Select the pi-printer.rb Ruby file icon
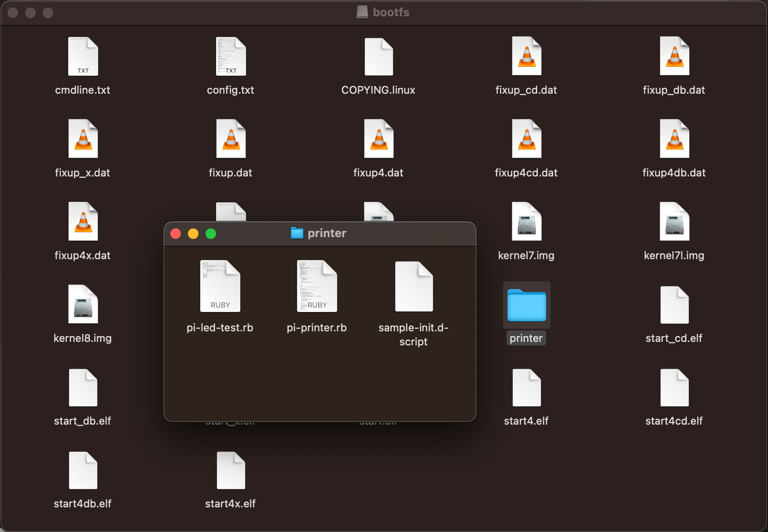 [317, 286]
